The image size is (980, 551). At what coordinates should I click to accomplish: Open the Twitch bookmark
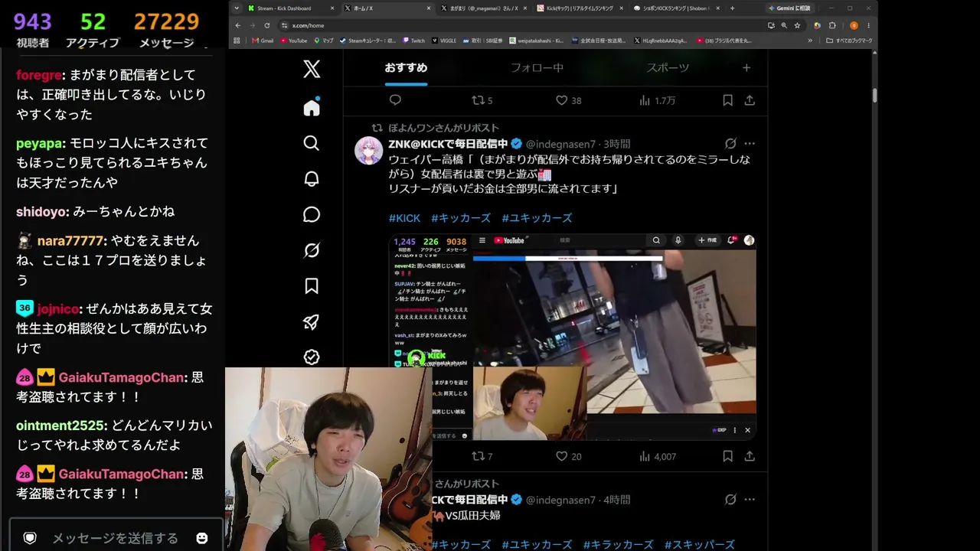414,41
